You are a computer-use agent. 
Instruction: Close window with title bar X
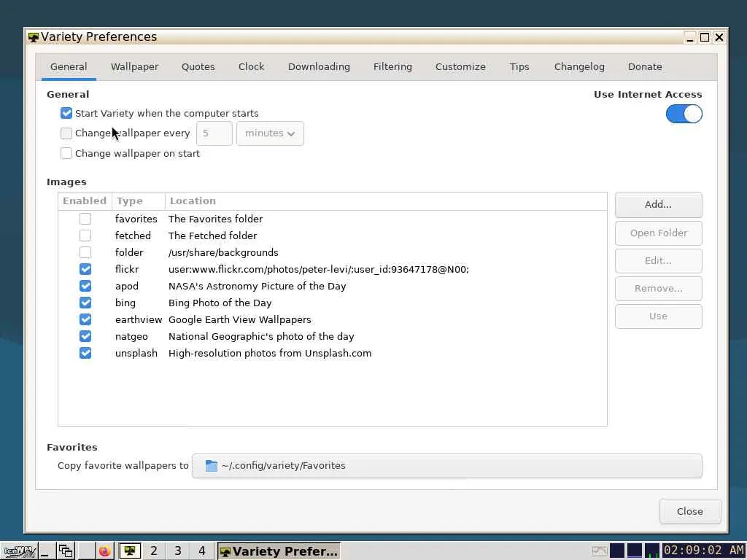(719, 37)
